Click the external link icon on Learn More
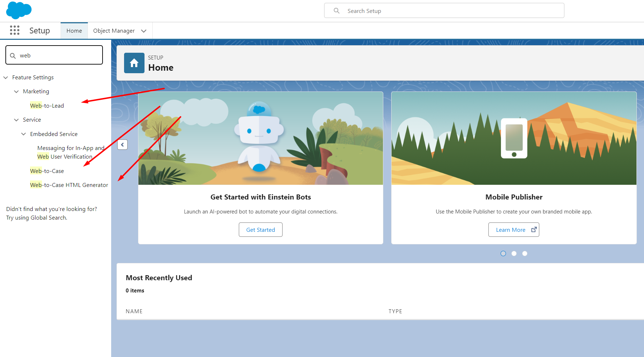The height and width of the screenshot is (357, 644). coord(534,229)
